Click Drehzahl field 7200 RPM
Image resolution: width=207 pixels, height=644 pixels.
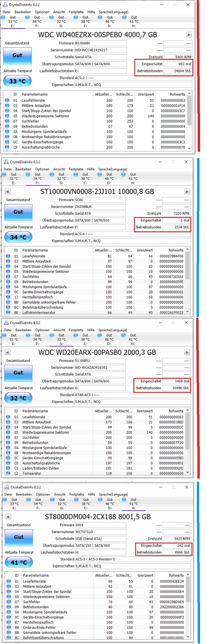click(x=176, y=214)
